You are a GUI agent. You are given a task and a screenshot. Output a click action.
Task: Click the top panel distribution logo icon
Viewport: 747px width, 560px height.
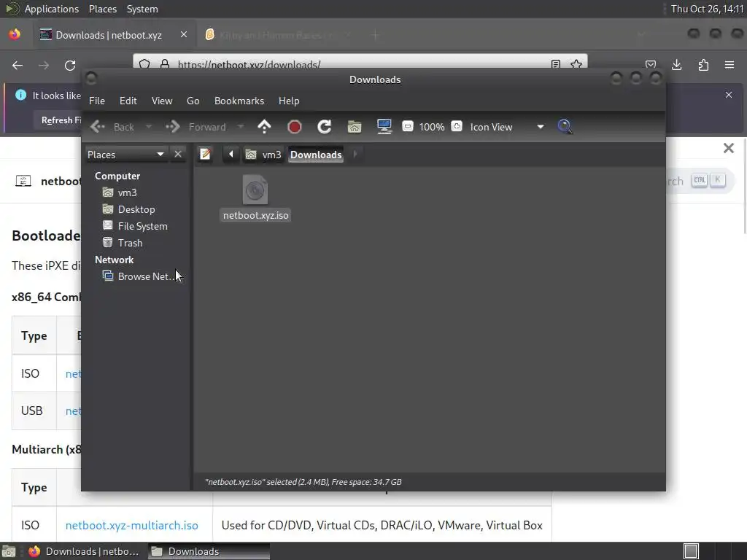[12, 9]
